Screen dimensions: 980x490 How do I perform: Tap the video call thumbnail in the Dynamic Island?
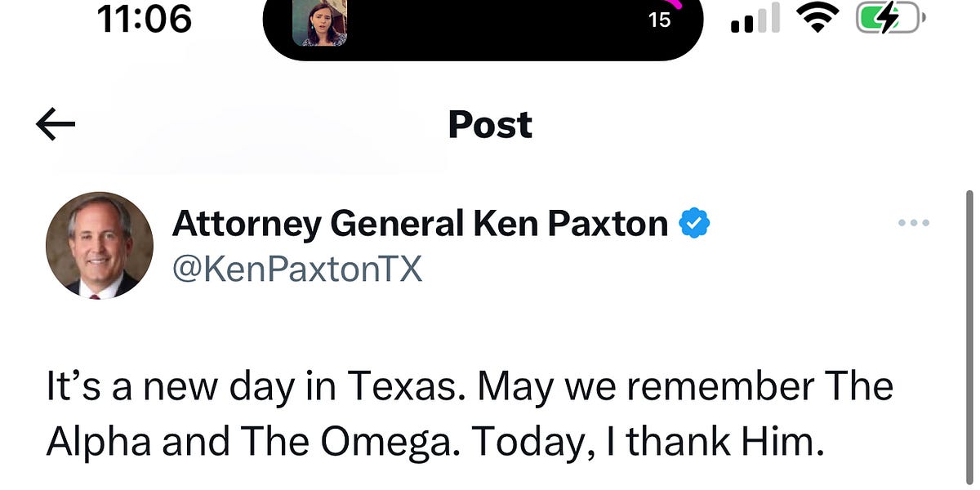point(320,22)
